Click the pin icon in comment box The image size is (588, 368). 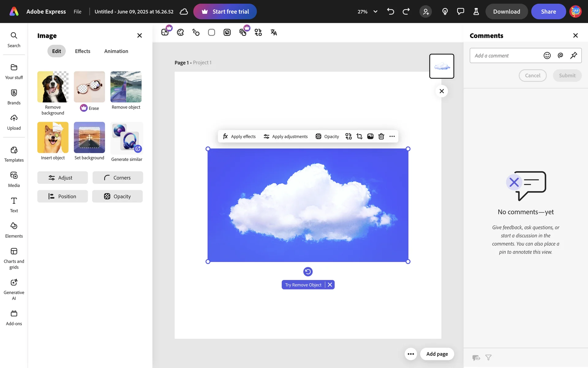click(x=573, y=56)
